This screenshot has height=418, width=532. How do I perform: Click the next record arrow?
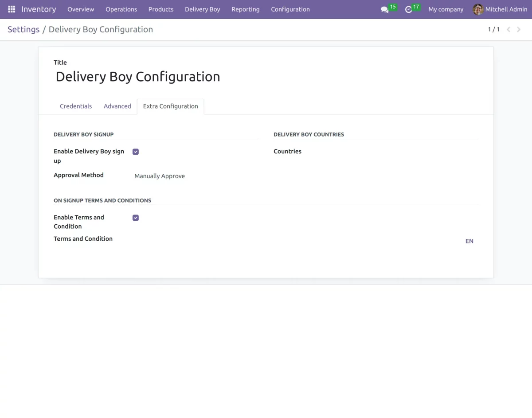point(519,29)
